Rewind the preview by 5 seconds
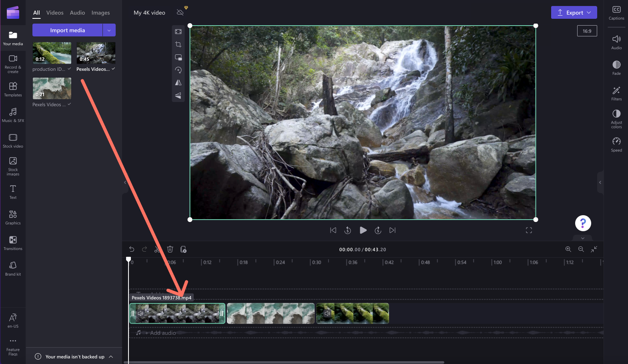Image resolution: width=628 pixels, height=364 pixels. 348,230
